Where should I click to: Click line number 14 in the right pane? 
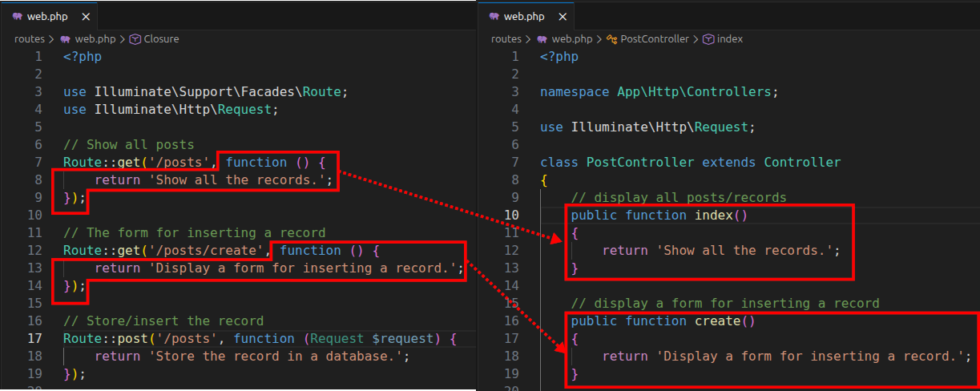[512, 285]
